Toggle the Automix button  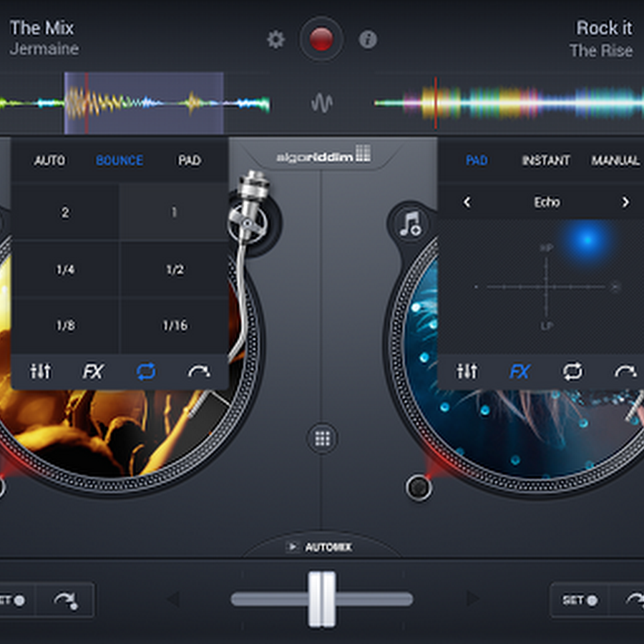pos(320,547)
